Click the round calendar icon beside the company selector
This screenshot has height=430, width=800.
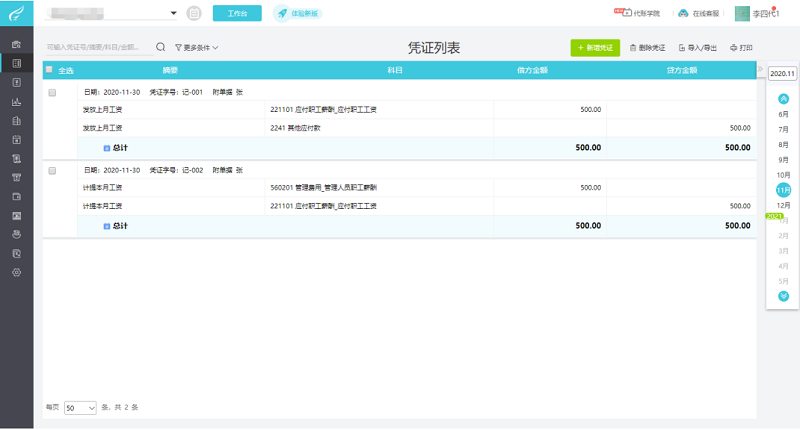pyautogui.click(x=194, y=13)
